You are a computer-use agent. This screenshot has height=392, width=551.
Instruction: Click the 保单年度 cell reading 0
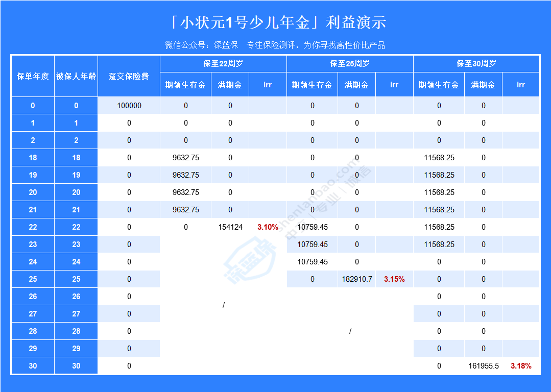click(x=33, y=106)
